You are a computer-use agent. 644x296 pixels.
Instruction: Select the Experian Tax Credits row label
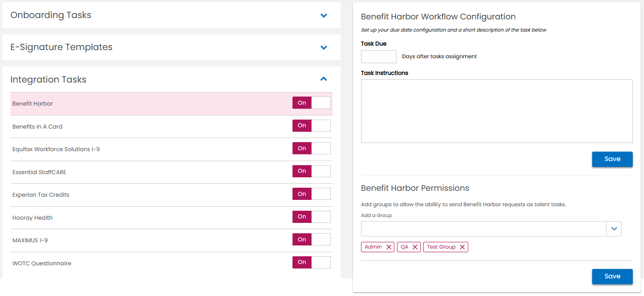click(41, 195)
